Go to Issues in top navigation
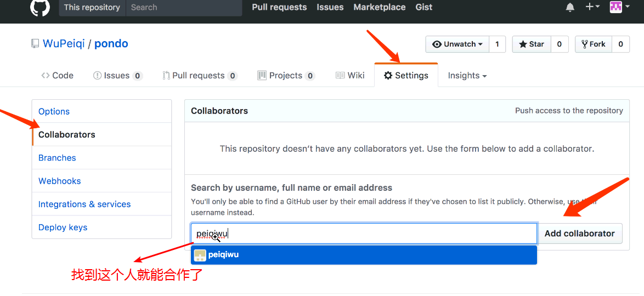This screenshot has width=644, height=296. (330, 7)
